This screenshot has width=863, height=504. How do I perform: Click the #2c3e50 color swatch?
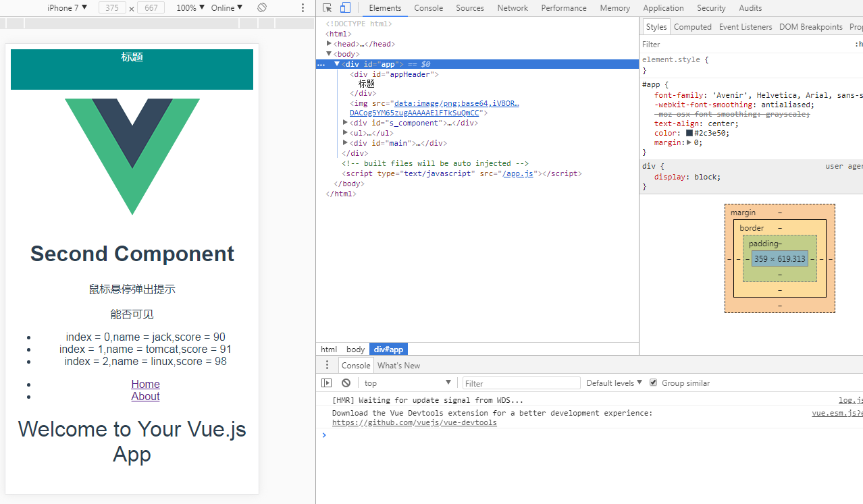(689, 133)
